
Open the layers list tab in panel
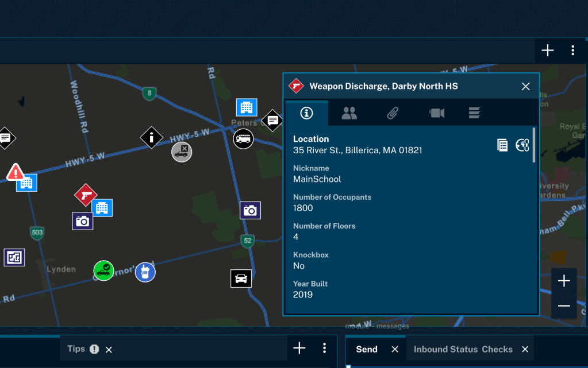(x=474, y=114)
